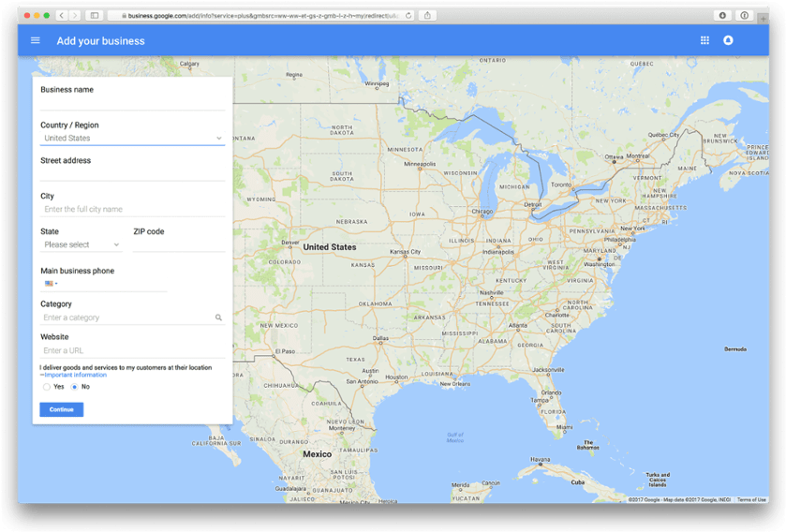The width and height of the screenshot is (786, 532).
Task: Select the No delivery radio button
Action: click(x=75, y=387)
